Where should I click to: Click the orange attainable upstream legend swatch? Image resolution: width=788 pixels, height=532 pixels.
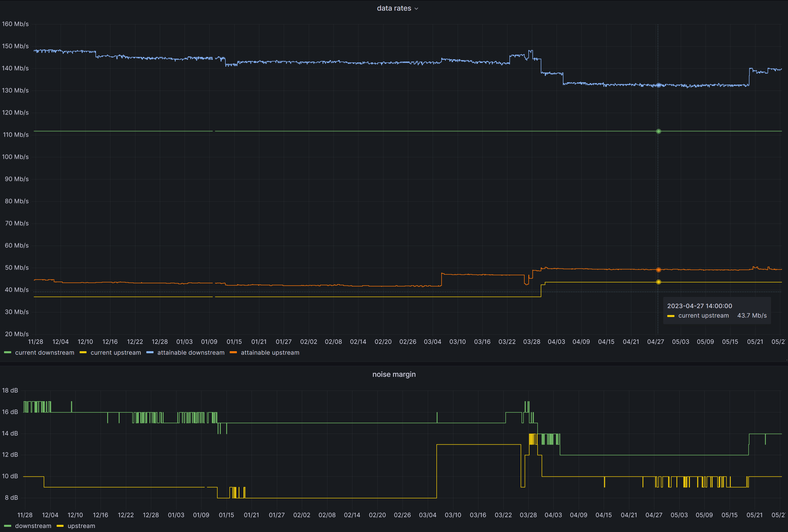pos(233,353)
